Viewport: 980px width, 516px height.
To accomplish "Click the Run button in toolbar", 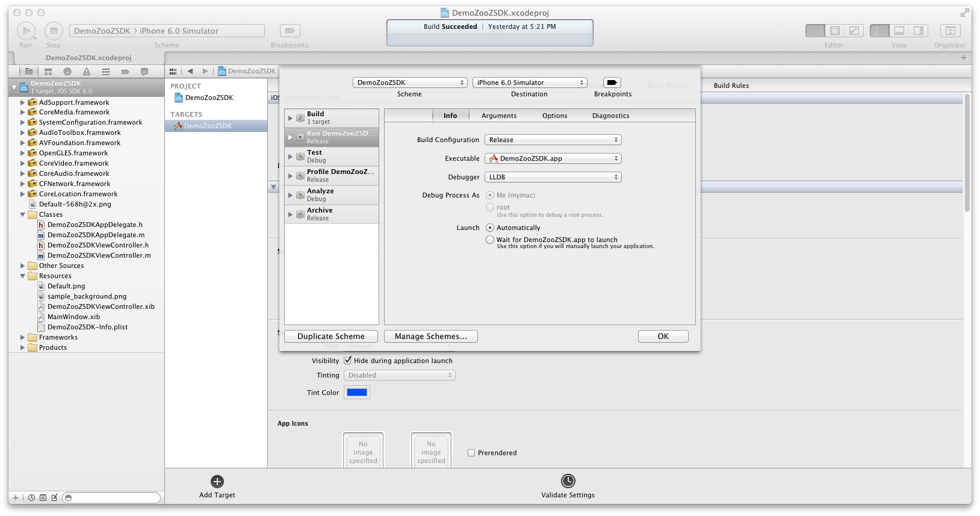I will pyautogui.click(x=25, y=31).
